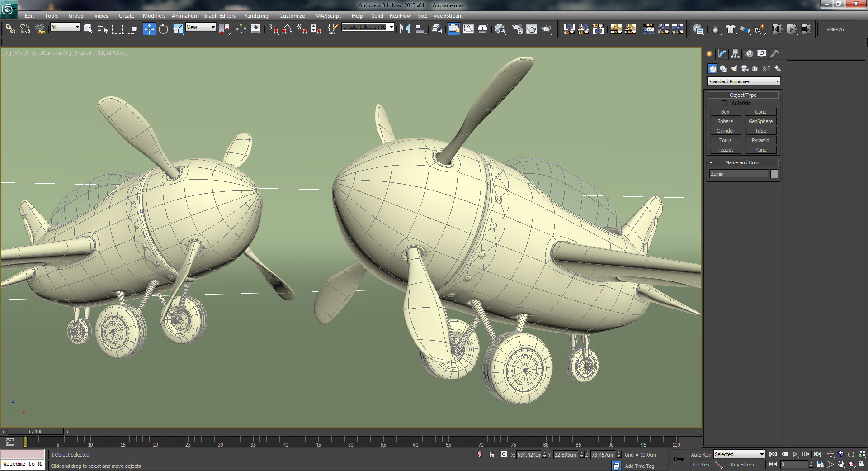868x471 pixels.
Task: Click the object color swatch beside Zamin
Action: [x=774, y=174]
